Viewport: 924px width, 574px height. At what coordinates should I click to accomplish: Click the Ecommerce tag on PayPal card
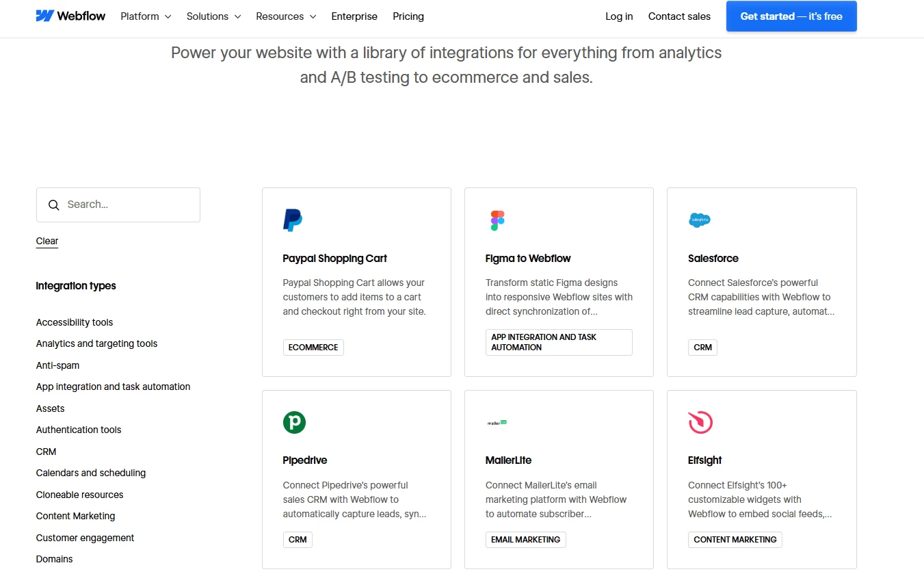tap(313, 348)
